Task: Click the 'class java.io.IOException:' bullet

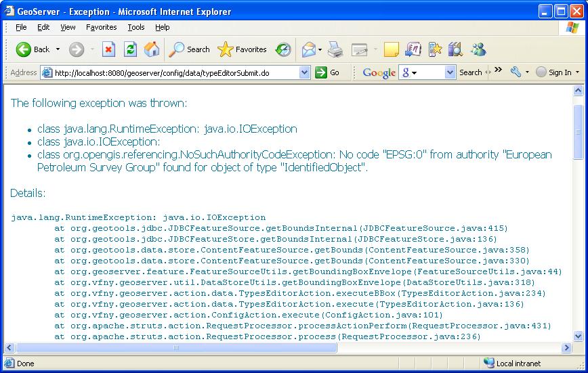Action: (x=99, y=141)
